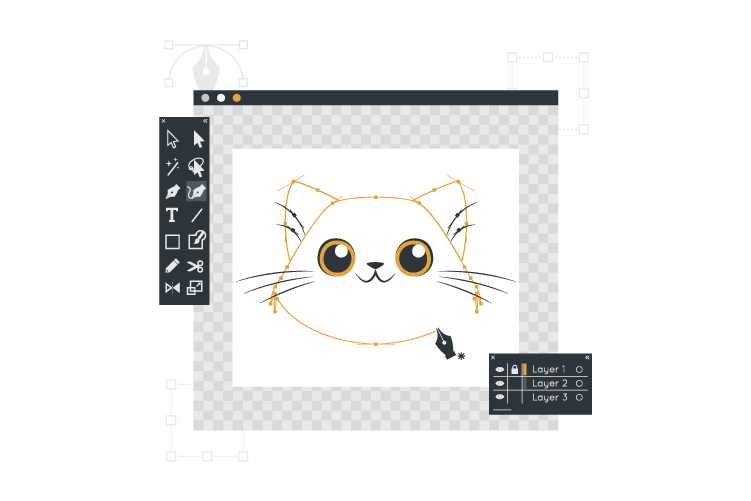Select the Type tool
Screen dimensions: 751x501
(172, 215)
